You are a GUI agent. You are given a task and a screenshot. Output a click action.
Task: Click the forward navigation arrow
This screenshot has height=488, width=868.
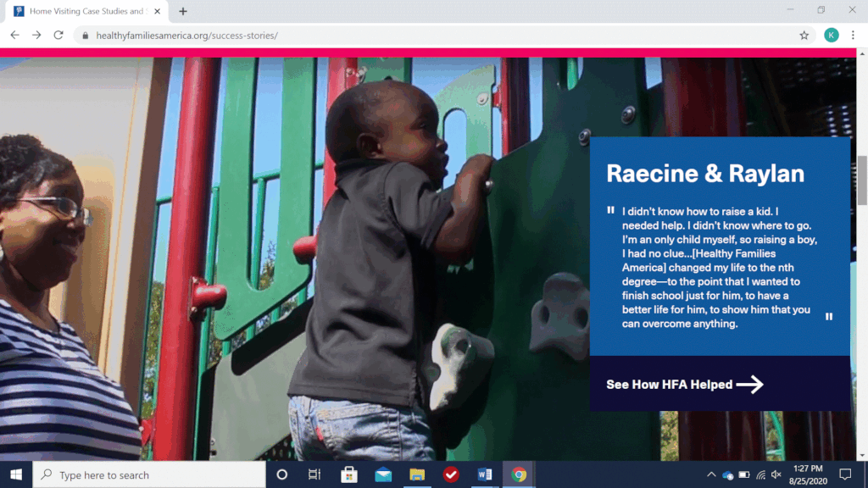[36, 35]
